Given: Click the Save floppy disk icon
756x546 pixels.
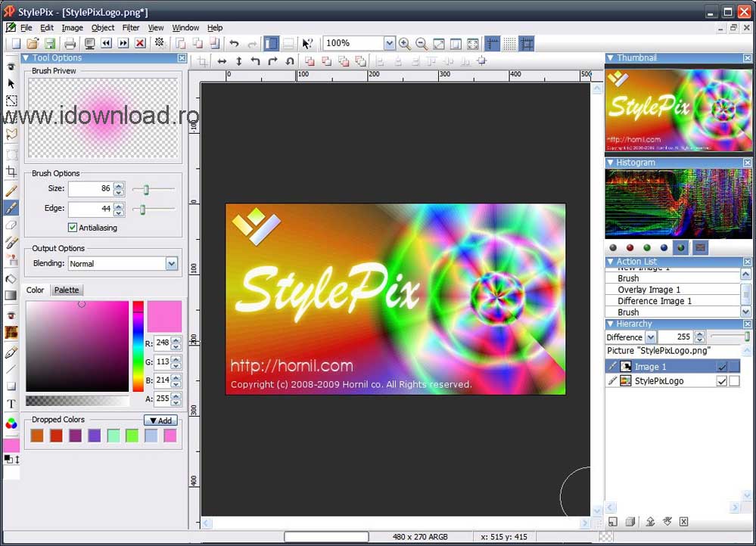Looking at the screenshot, I should [50, 44].
